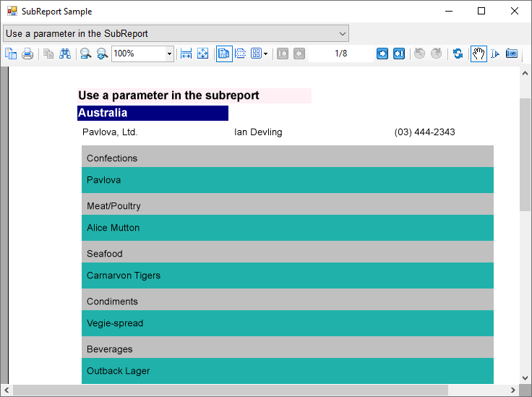Click the horizontal scrollbar thumb

pyautogui.click(x=231, y=390)
